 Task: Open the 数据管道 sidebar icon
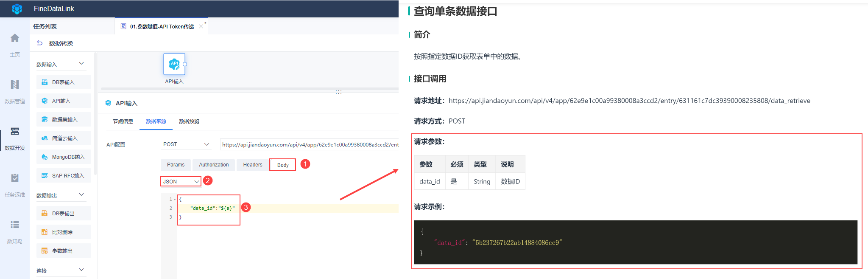pyautogui.click(x=15, y=85)
